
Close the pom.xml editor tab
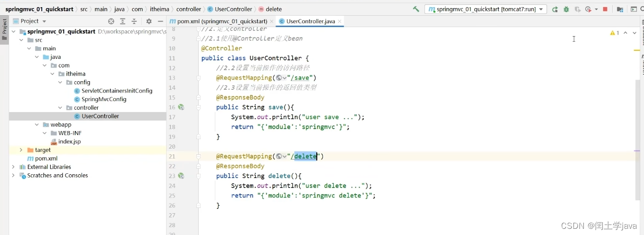(271, 21)
